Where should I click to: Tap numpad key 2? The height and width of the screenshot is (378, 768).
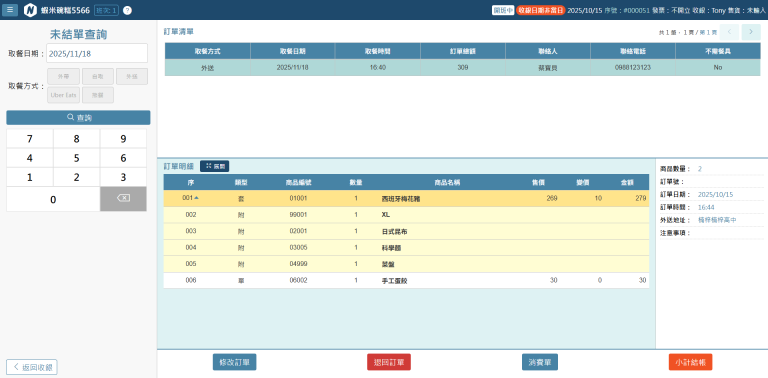76,177
